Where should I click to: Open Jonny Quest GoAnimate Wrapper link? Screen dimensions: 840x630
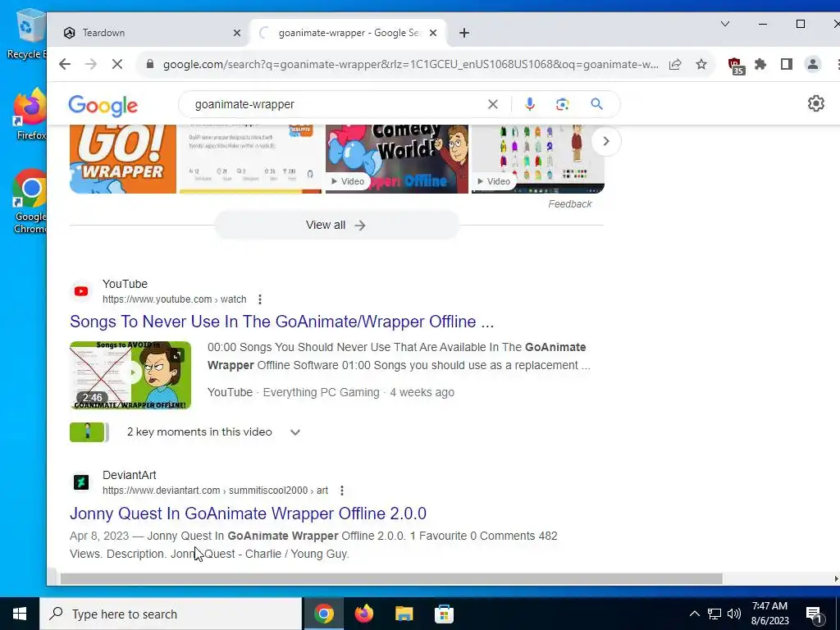click(248, 514)
